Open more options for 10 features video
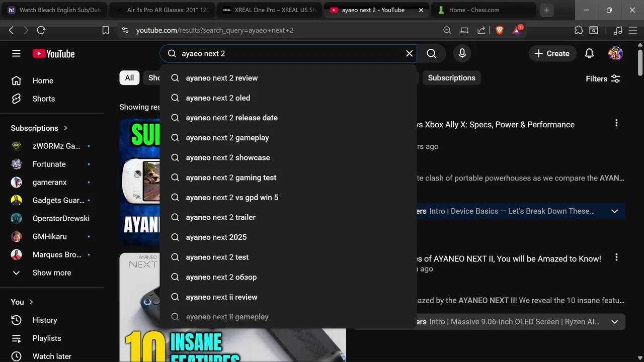The height and width of the screenshot is (362, 644). (x=616, y=257)
